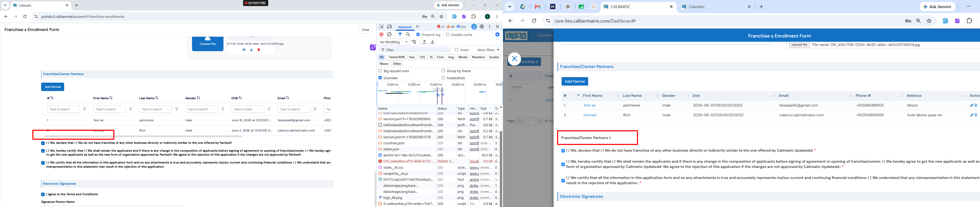Screen dimensions: 980x207
Task: Open Gmail pinned tab in right browser
Action: [538, 7]
